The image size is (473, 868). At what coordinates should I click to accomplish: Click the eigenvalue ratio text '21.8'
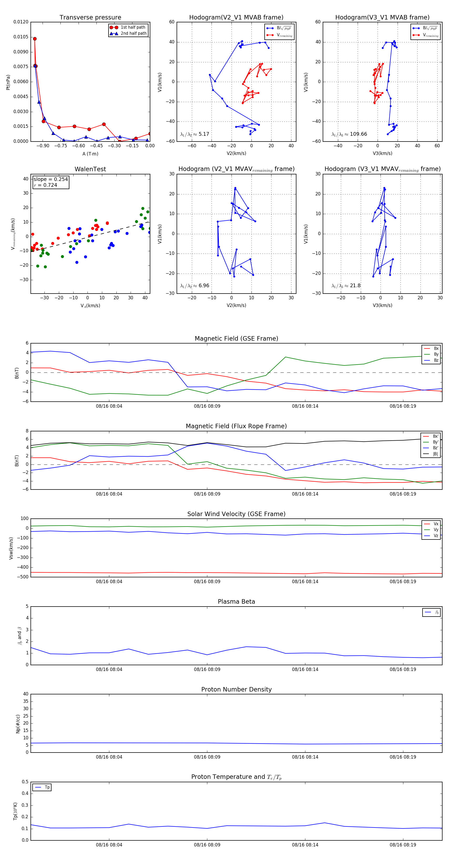[x=355, y=286]
